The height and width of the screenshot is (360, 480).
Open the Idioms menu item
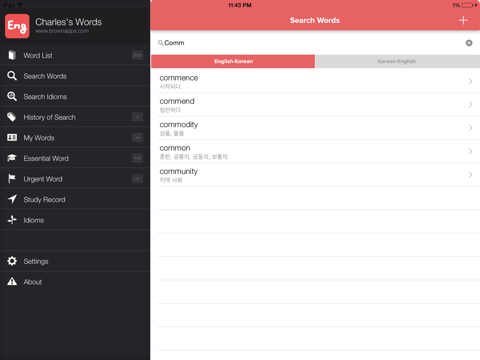coord(75,220)
